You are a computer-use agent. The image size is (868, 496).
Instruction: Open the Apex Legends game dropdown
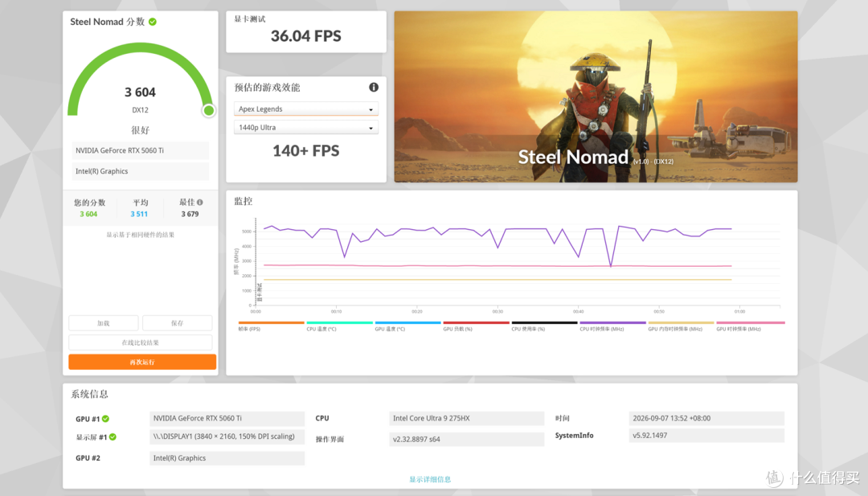(306, 109)
